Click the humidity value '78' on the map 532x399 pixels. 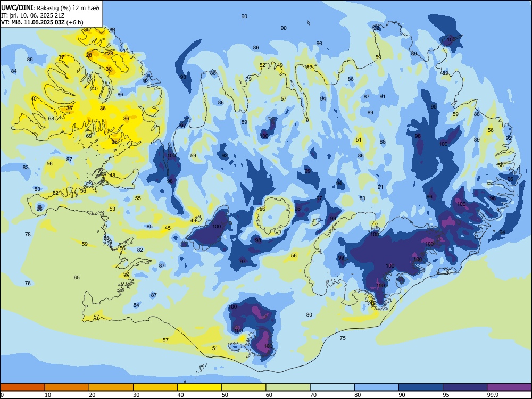pos(28,234)
